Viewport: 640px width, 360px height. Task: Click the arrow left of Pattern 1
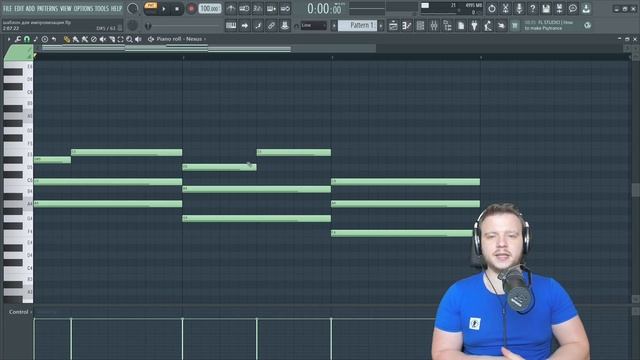[334, 26]
